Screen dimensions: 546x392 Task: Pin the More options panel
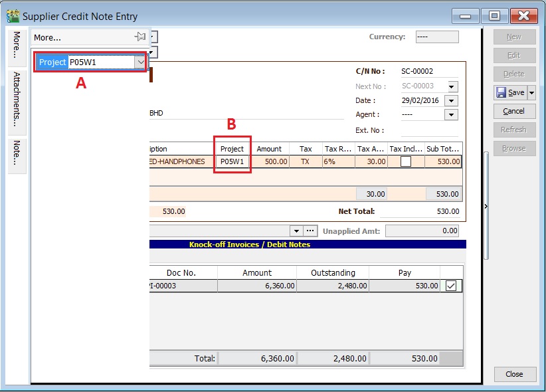click(x=140, y=37)
